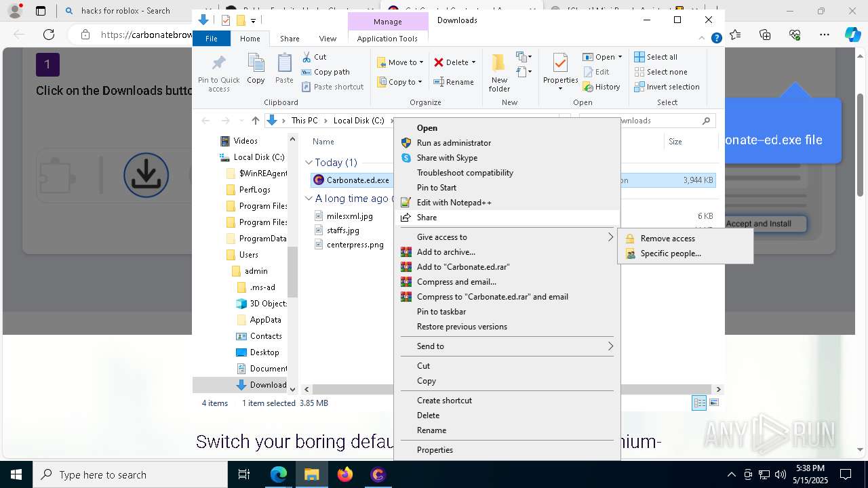Click Select none in ribbon
Screen dimensions: 868x488
point(660,72)
